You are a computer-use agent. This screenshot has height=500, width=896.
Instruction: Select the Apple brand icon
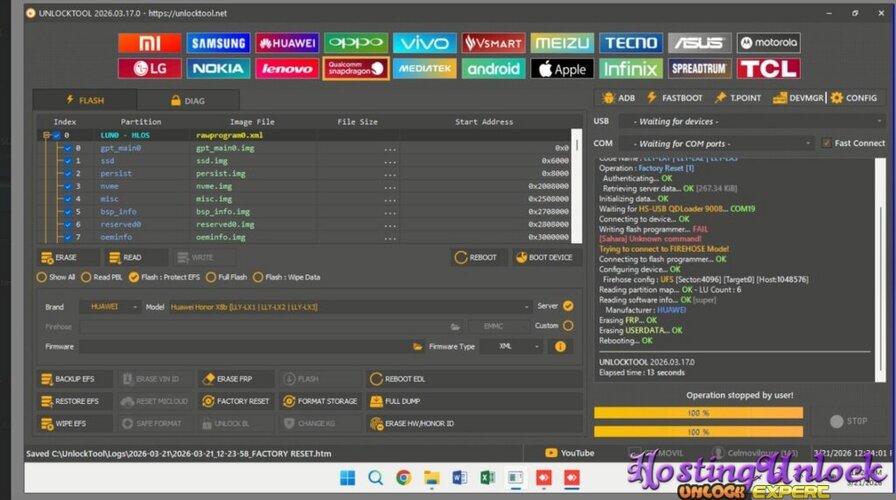click(561, 69)
